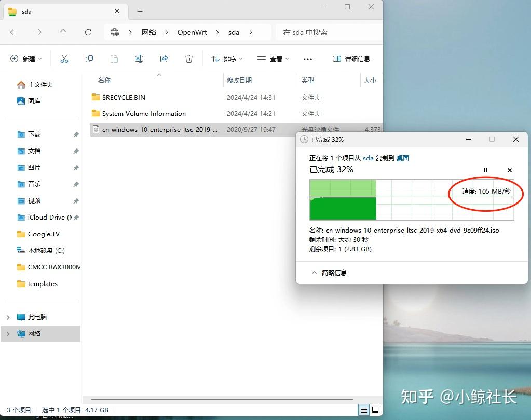Image resolution: width=531 pixels, height=420 pixels.
Task: Open the 查看 view options dropdown
Action: coord(273,59)
